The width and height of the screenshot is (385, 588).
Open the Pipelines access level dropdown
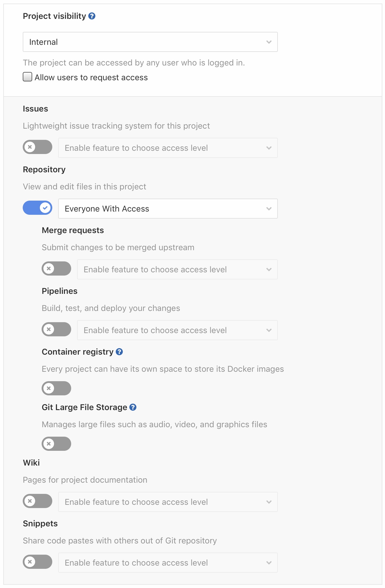point(177,330)
